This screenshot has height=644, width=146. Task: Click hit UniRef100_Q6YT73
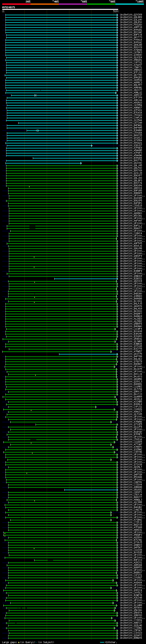click(x=131, y=37)
